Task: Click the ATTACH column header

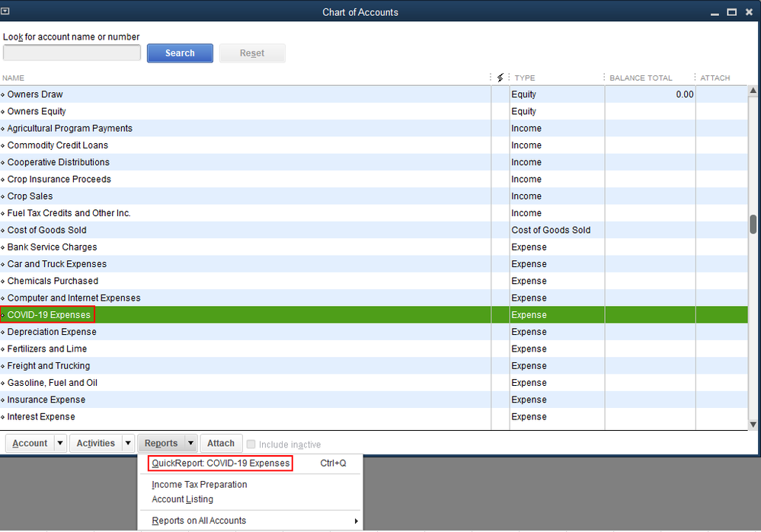Action: [x=715, y=78]
